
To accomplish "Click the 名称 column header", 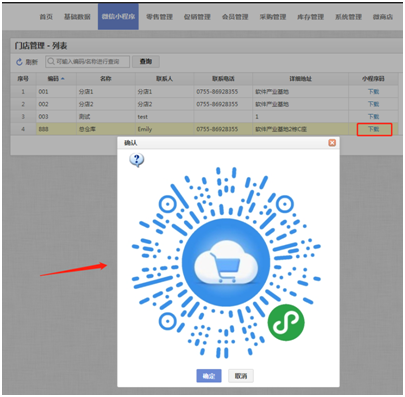I will coord(106,79).
